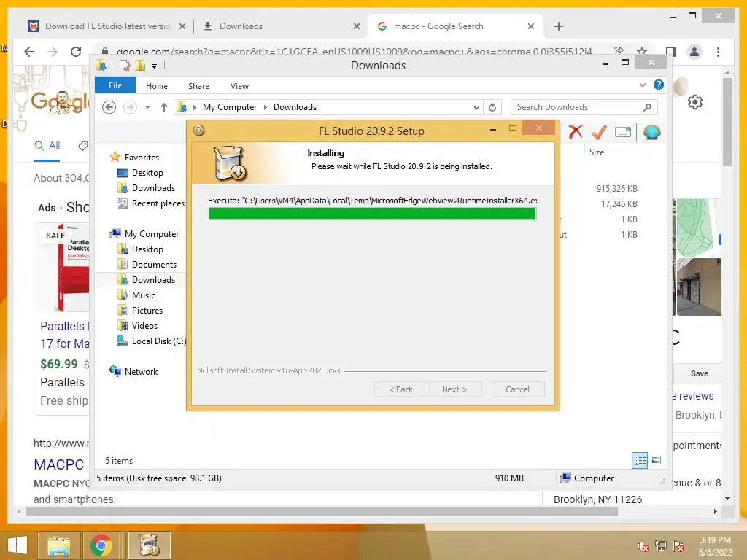Image resolution: width=747 pixels, height=560 pixels.
Task: Click Chrome vertical scrollbar
Action: pyautogui.click(x=727, y=122)
